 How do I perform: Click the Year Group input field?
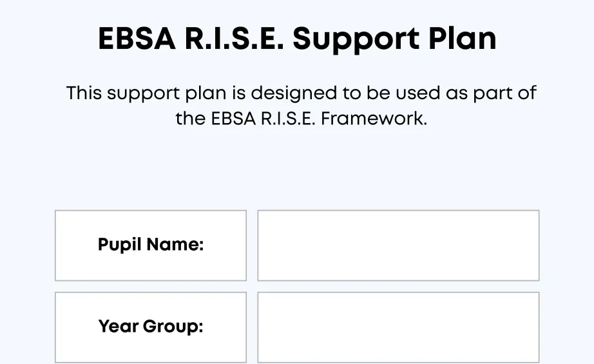(x=398, y=327)
